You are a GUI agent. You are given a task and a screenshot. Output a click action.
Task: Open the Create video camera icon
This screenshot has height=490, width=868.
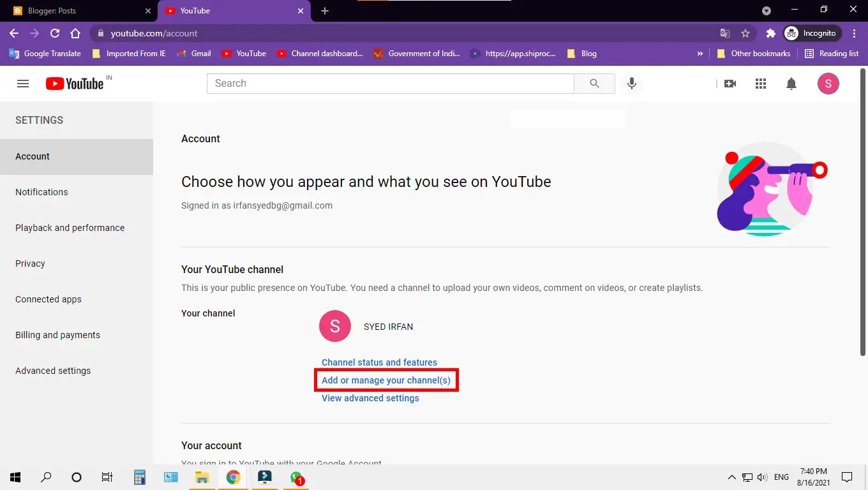pyautogui.click(x=730, y=84)
